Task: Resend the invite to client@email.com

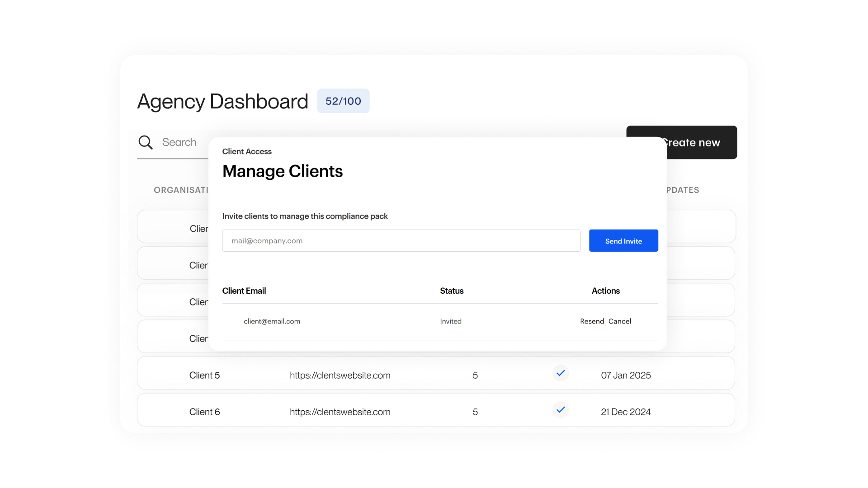Action: 592,321
